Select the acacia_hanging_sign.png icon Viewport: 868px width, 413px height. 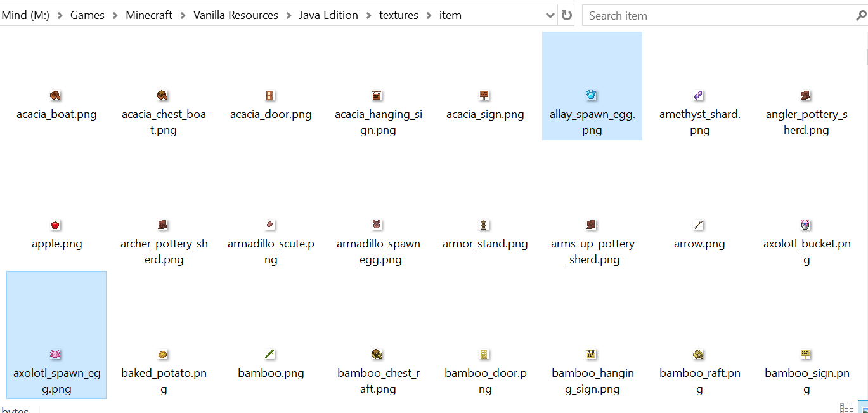pos(378,96)
